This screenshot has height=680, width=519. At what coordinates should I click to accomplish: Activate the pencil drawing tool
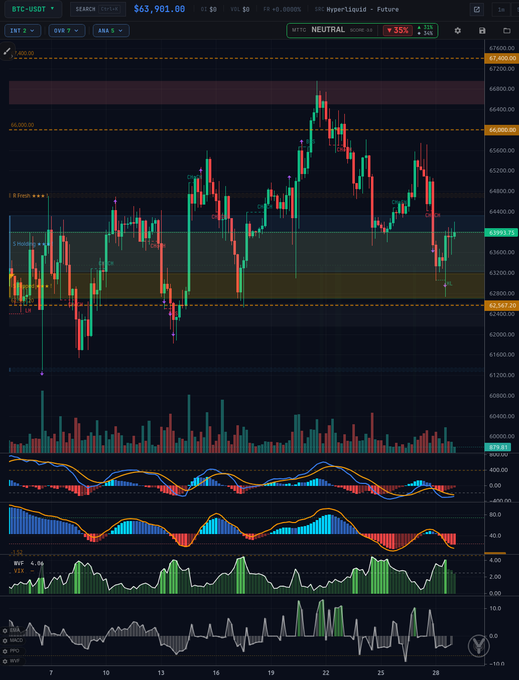click(7, 52)
